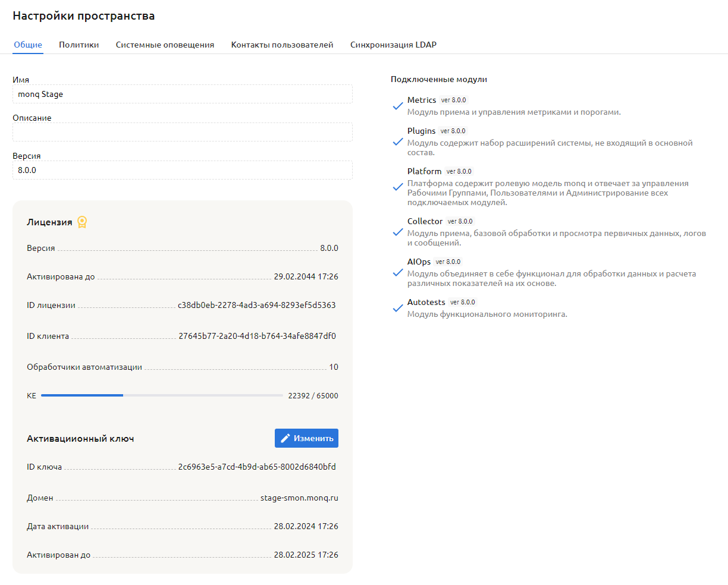Click the checkmark icon beside Autotests module
This screenshot has height=585, width=728.
(x=398, y=309)
